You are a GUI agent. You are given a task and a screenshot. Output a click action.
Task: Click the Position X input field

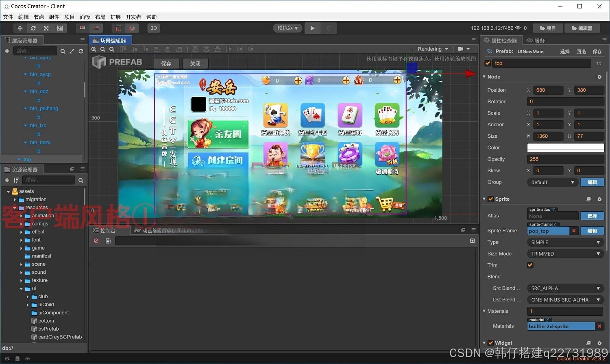[548, 90]
